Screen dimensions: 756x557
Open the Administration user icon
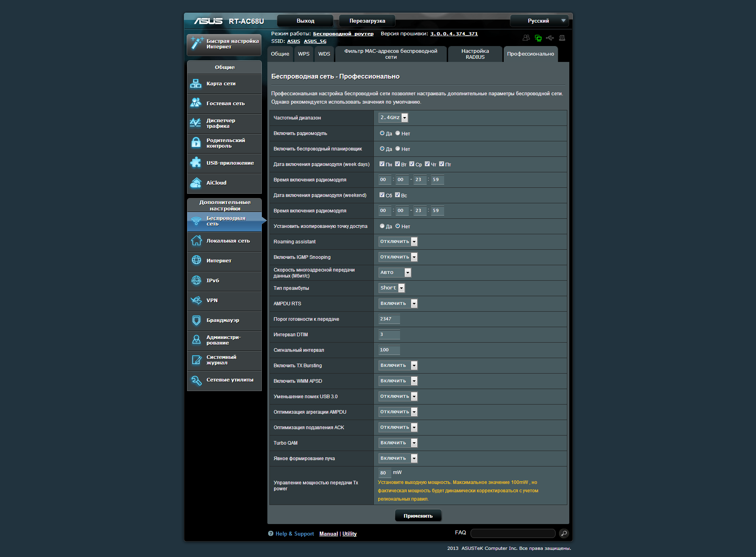pyautogui.click(x=196, y=340)
